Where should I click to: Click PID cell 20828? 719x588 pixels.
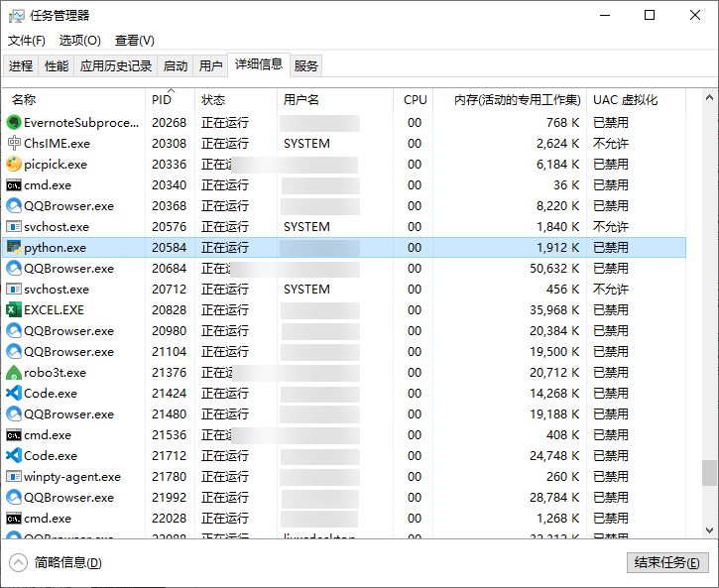[x=170, y=310]
